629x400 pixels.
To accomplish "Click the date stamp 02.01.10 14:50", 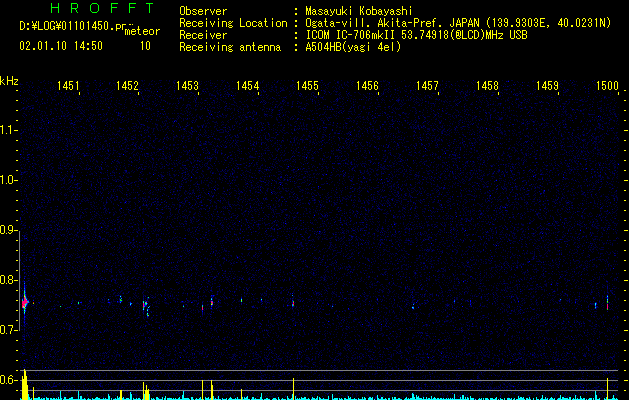I will [x=61, y=46].
